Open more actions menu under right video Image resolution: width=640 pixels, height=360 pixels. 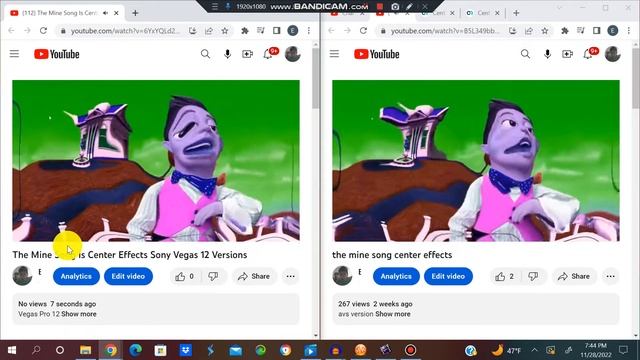(611, 276)
